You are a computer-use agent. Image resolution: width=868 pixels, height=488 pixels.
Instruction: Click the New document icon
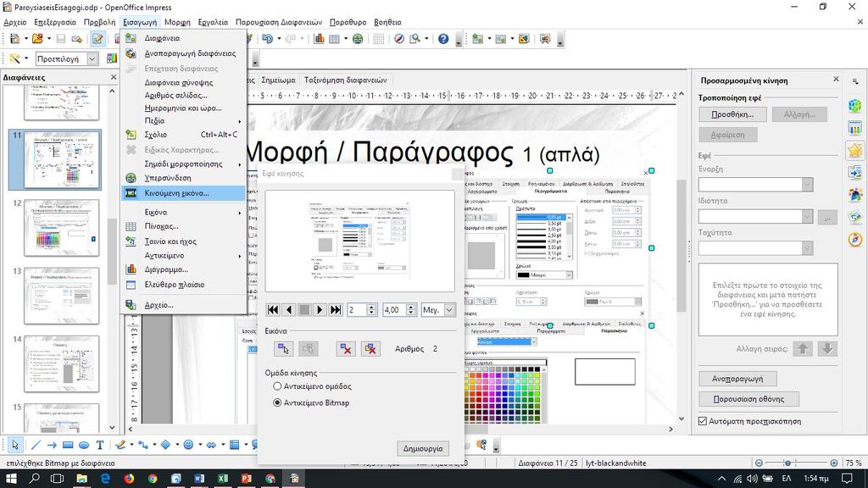14,39
